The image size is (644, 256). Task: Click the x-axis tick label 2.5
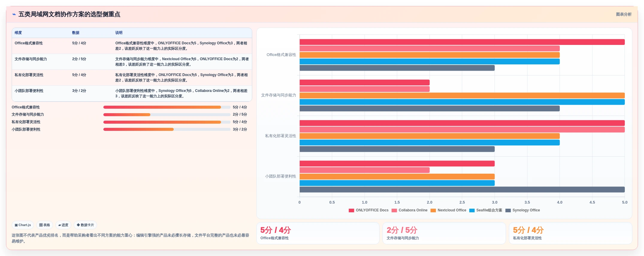(x=462, y=202)
